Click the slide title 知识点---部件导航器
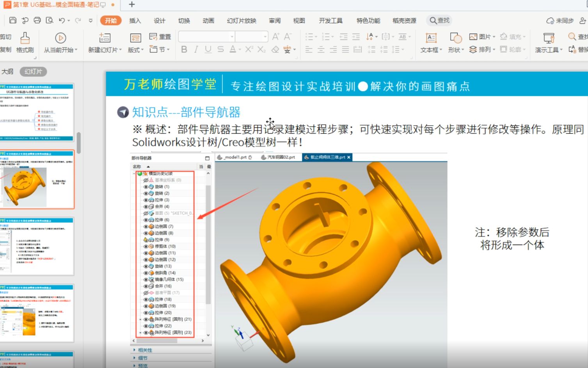Screen dimensions: 588x368 pos(186,113)
